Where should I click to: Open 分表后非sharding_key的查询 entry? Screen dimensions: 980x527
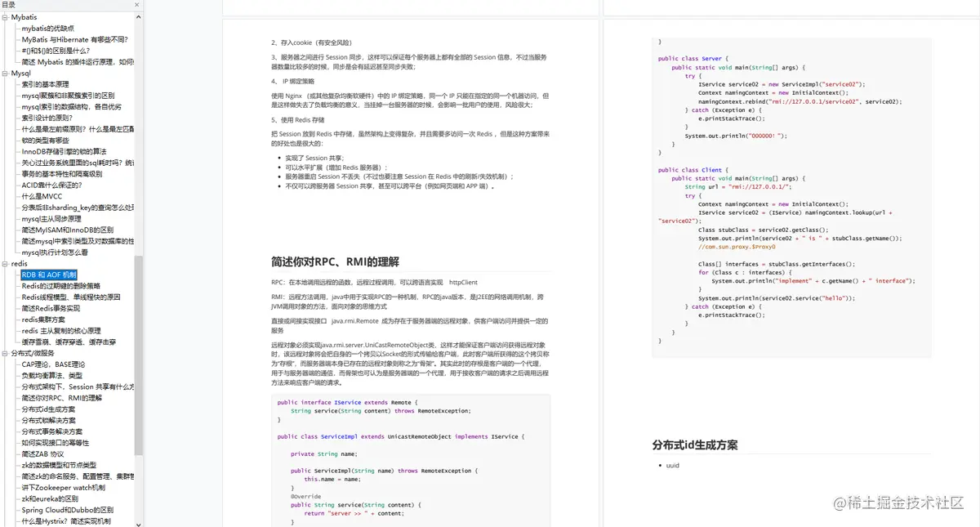(x=78, y=208)
